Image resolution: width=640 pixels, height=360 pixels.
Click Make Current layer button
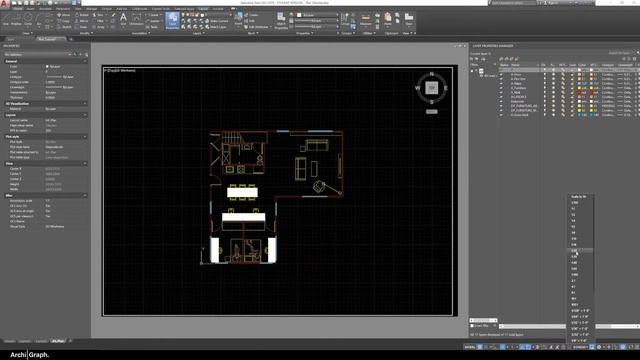click(x=216, y=21)
